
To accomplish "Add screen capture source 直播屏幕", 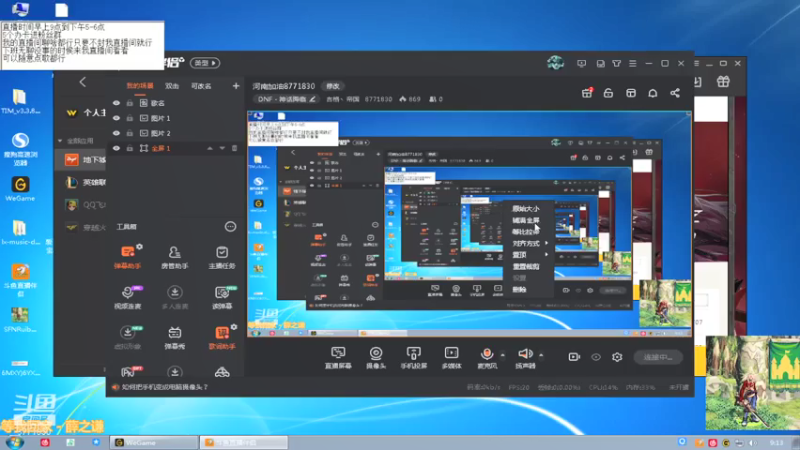I will (338, 358).
